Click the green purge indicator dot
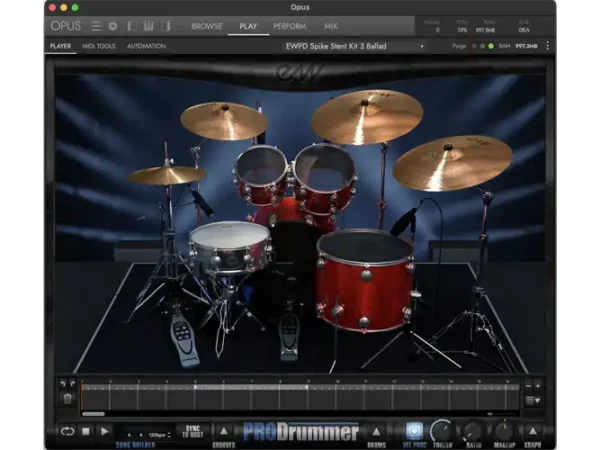 coord(491,46)
